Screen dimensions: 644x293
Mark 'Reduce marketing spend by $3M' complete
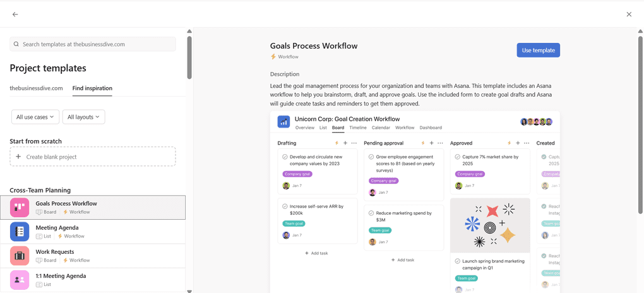tap(371, 213)
